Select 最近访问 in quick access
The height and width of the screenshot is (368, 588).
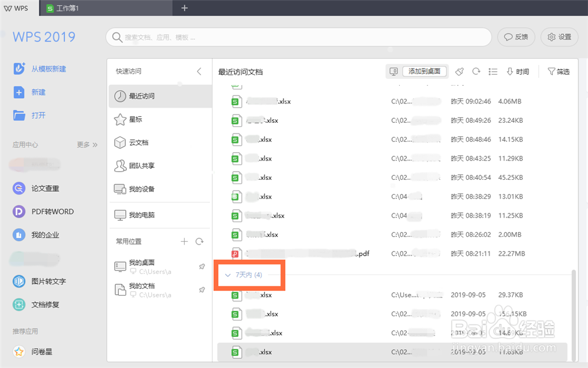(161, 96)
